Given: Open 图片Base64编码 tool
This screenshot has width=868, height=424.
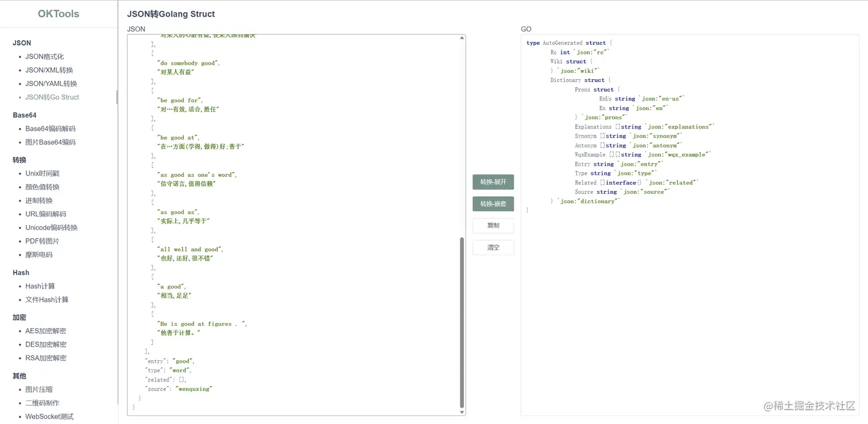Looking at the screenshot, I should tap(51, 142).
